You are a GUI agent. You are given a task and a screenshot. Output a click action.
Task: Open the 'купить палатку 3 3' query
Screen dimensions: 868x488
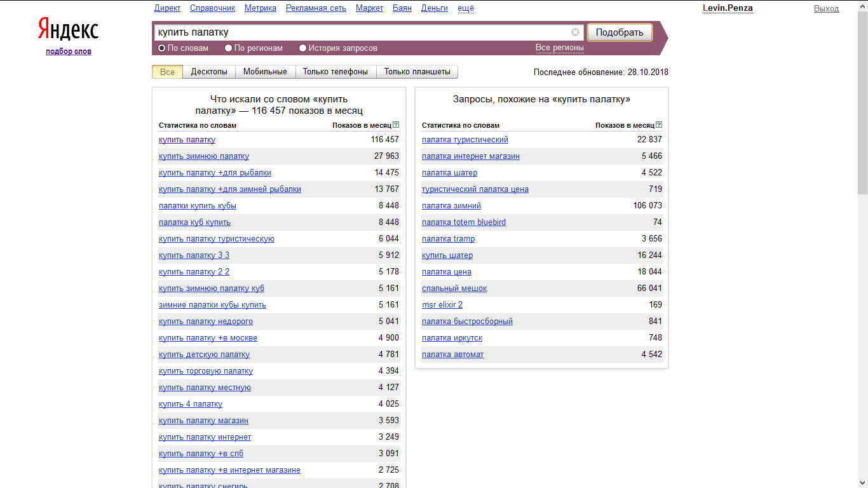[194, 255]
